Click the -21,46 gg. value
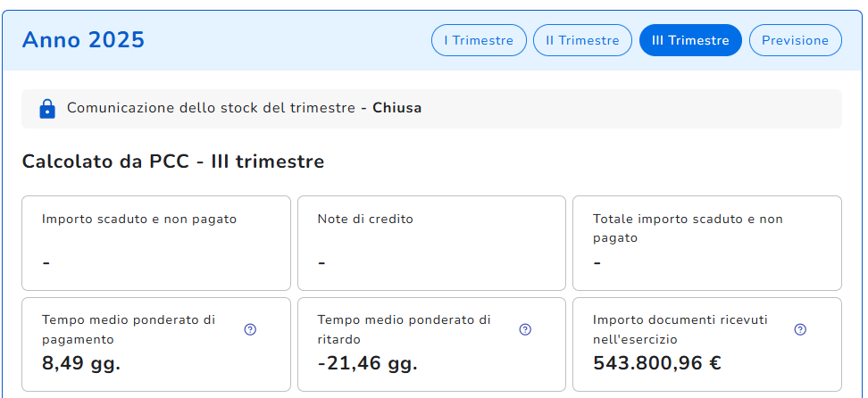The width and height of the screenshot is (868, 398). coord(367,363)
